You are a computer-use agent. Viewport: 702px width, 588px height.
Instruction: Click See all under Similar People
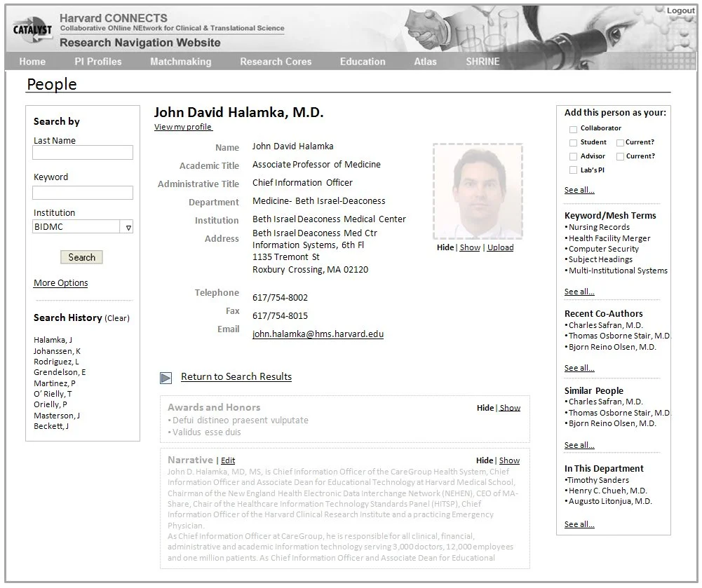click(579, 445)
